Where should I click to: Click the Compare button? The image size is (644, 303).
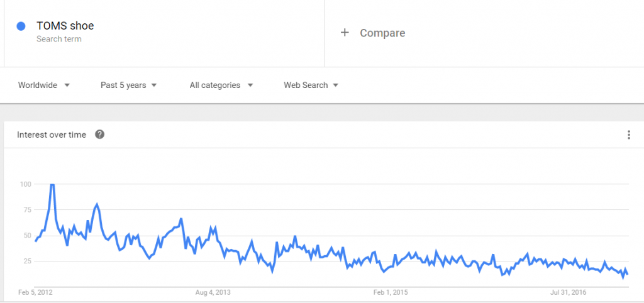(x=372, y=33)
